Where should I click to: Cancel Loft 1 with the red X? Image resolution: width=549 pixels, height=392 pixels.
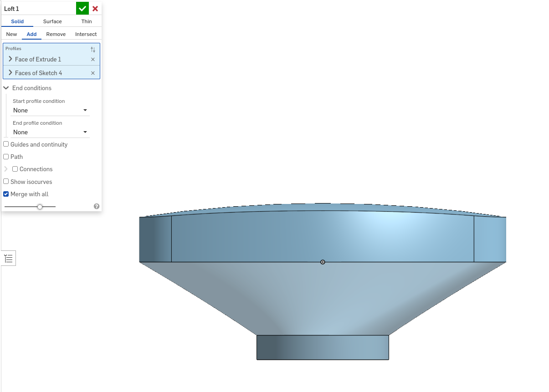point(95,9)
